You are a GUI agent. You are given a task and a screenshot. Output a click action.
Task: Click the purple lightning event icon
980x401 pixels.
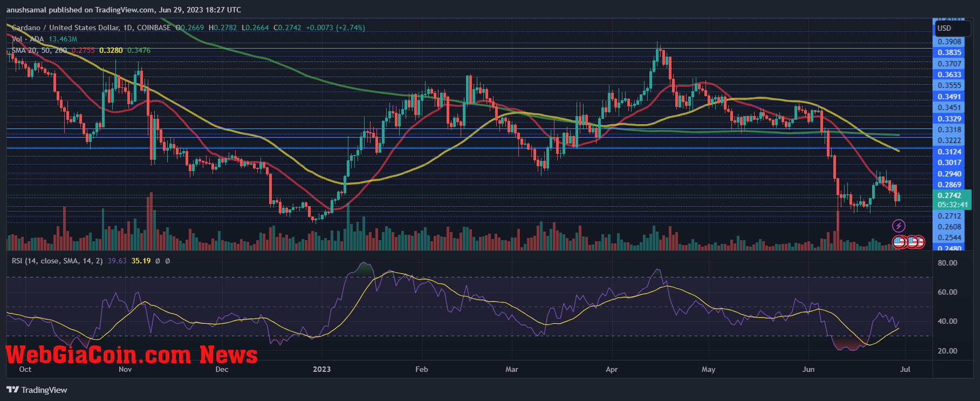pyautogui.click(x=899, y=226)
